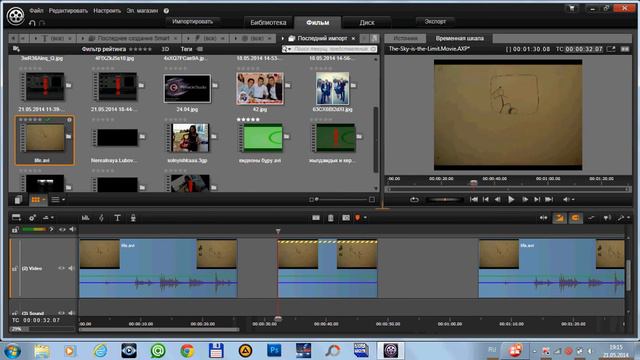
Task: Open thumbnail view dropdown at library bottom
Action: [44, 200]
